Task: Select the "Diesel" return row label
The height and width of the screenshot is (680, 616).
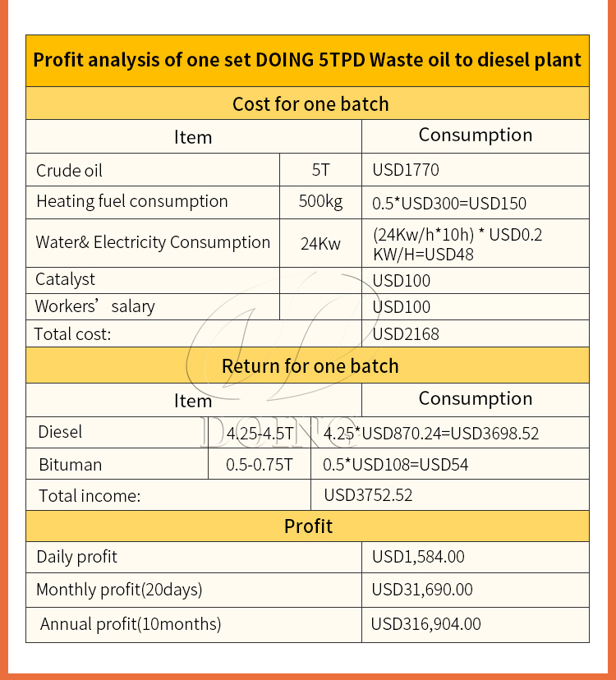Action: 60,432
